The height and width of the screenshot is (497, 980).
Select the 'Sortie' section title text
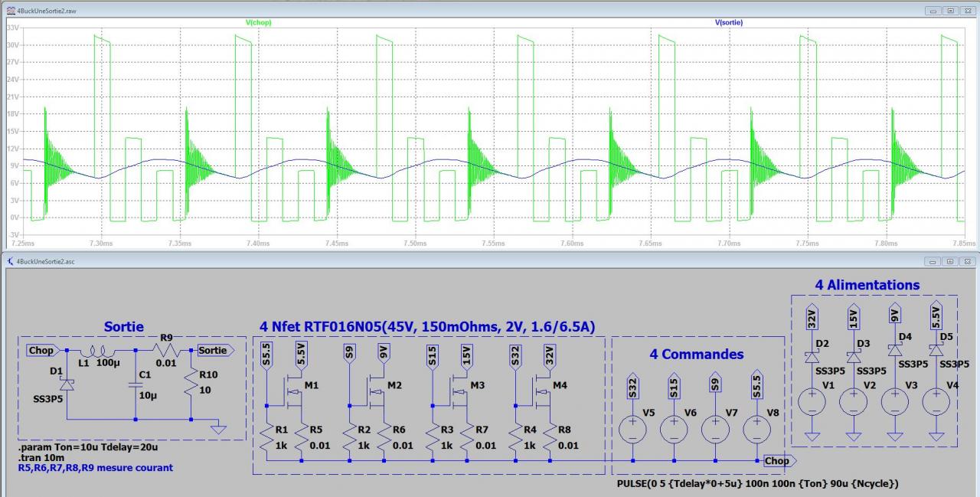124,327
